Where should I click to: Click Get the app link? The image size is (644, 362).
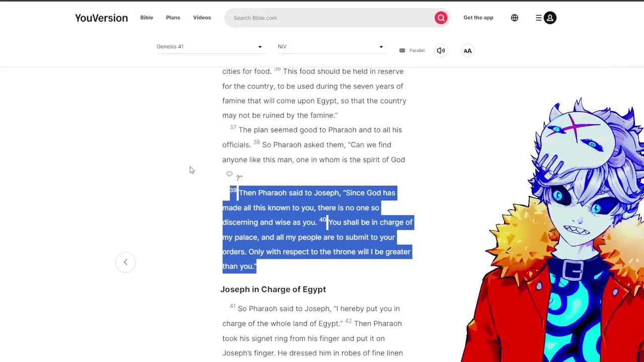point(478,18)
